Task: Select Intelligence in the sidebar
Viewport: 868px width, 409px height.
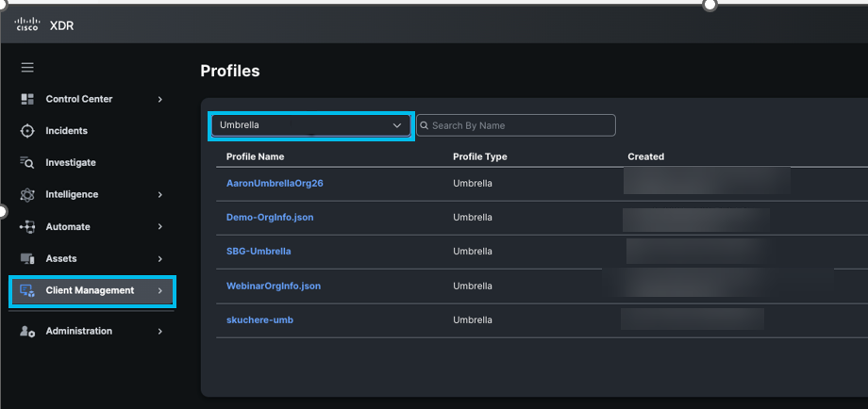Action: point(72,194)
